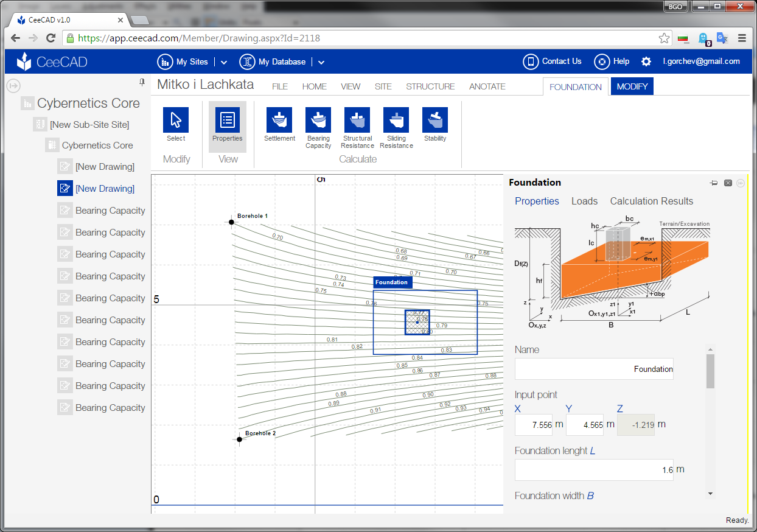This screenshot has width=757, height=532.
Task: Click the Borehole 2 point marker
Action: (x=240, y=439)
